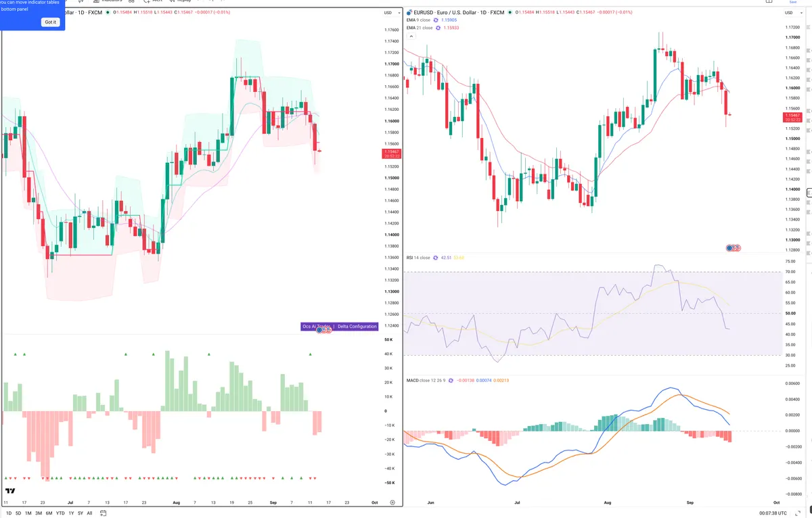Open economic event flags on right chart
The height and width of the screenshot is (518, 812).
[x=734, y=248]
